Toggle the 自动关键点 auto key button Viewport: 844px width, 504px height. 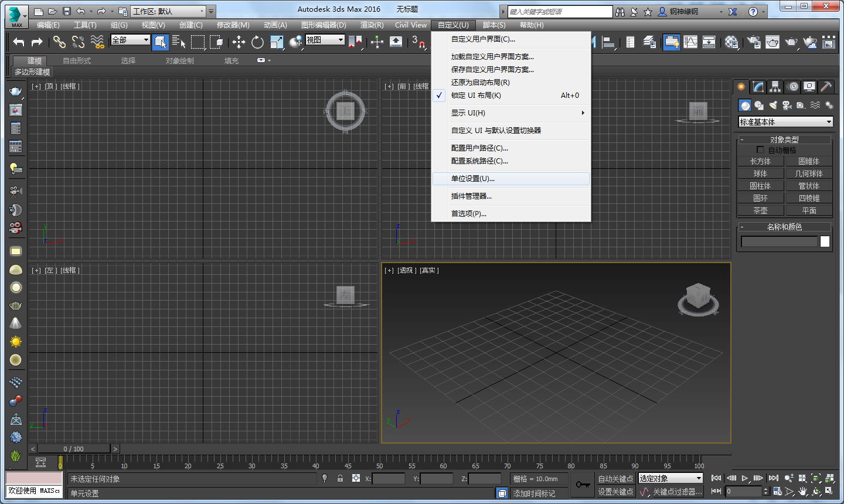click(615, 479)
